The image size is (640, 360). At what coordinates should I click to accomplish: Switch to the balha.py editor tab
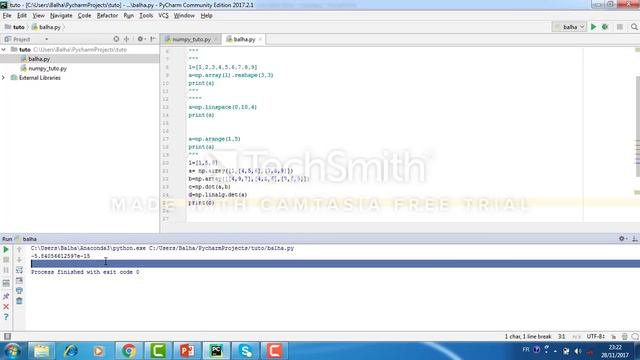pos(244,39)
